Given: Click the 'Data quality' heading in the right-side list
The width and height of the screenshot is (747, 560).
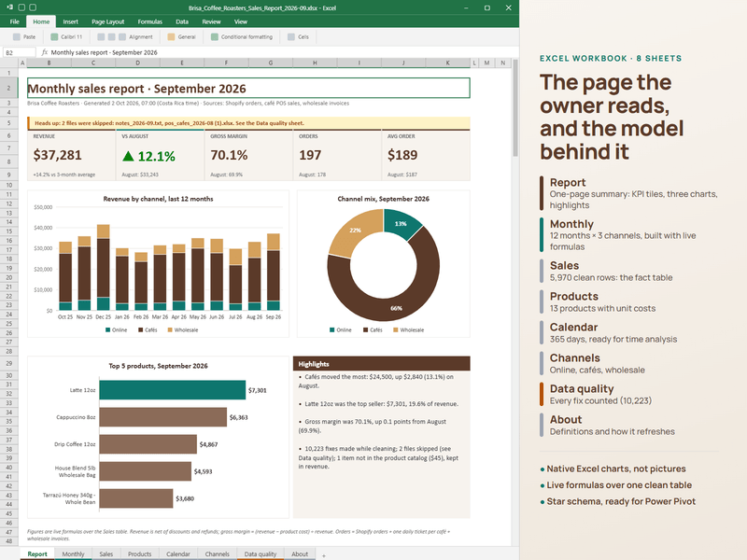Looking at the screenshot, I should coord(582,388).
